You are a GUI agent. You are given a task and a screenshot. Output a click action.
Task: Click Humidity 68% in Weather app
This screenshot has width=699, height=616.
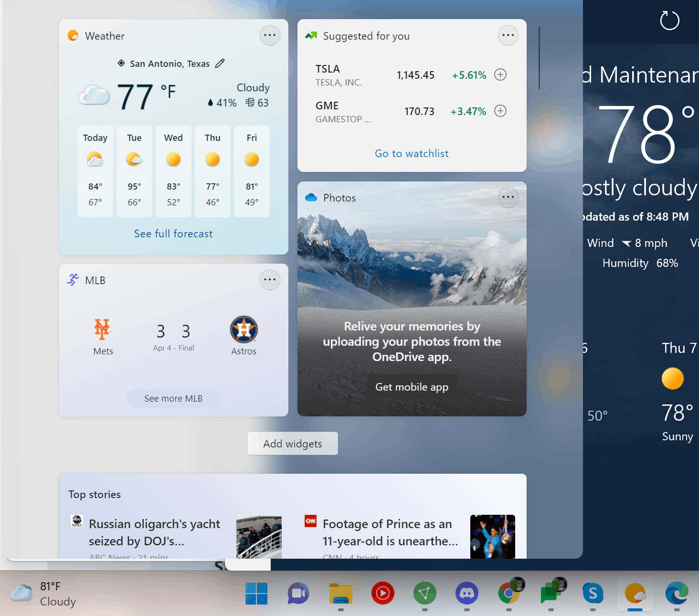(x=640, y=263)
